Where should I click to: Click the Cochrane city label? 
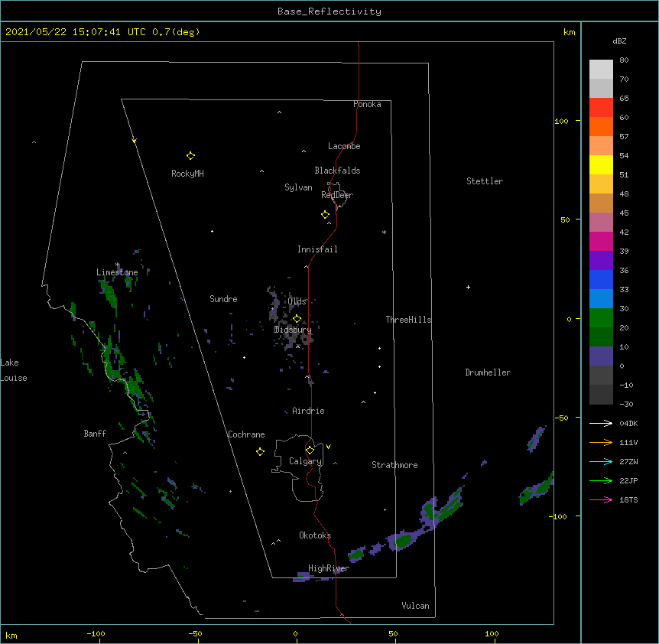coord(246,434)
